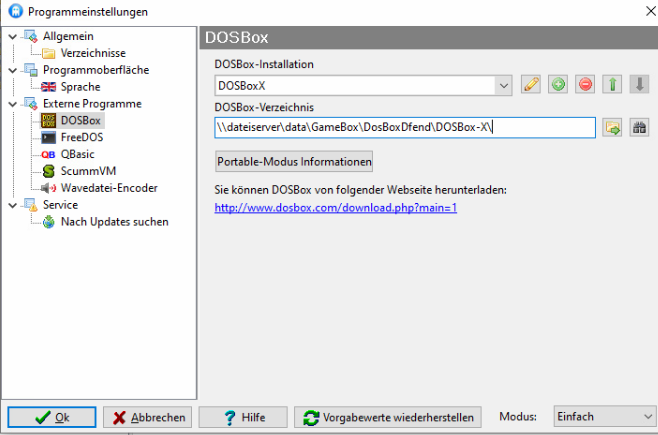Viewport: 658px width, 435px height.
Task: Click the red remove installation icon
Action: pos(585,85)
